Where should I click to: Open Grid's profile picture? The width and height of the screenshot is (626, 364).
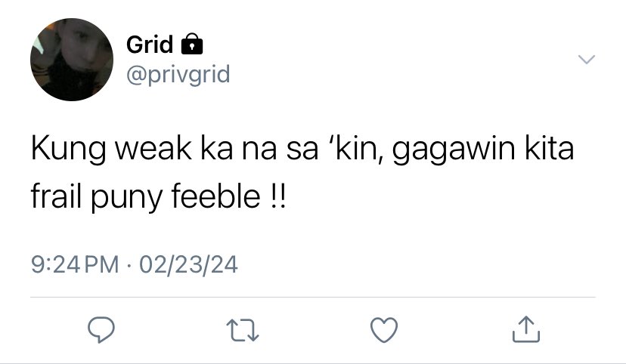coord(72,60)
